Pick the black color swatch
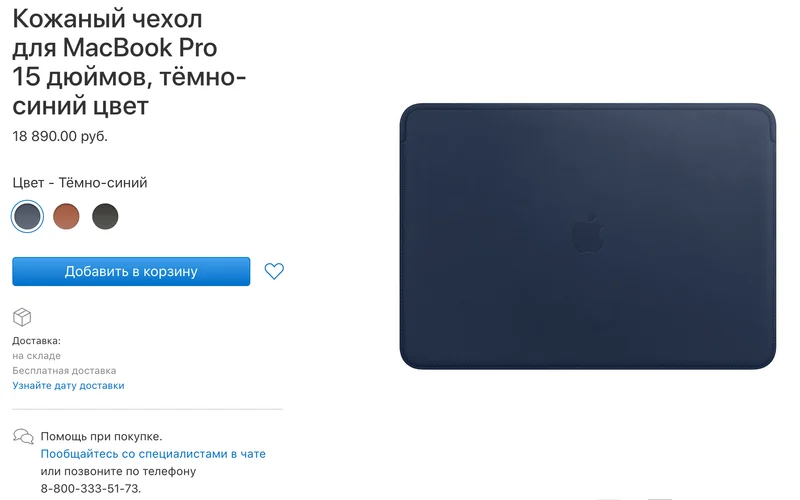Viewport: 800px width, 500px height. tap(105, 216)
